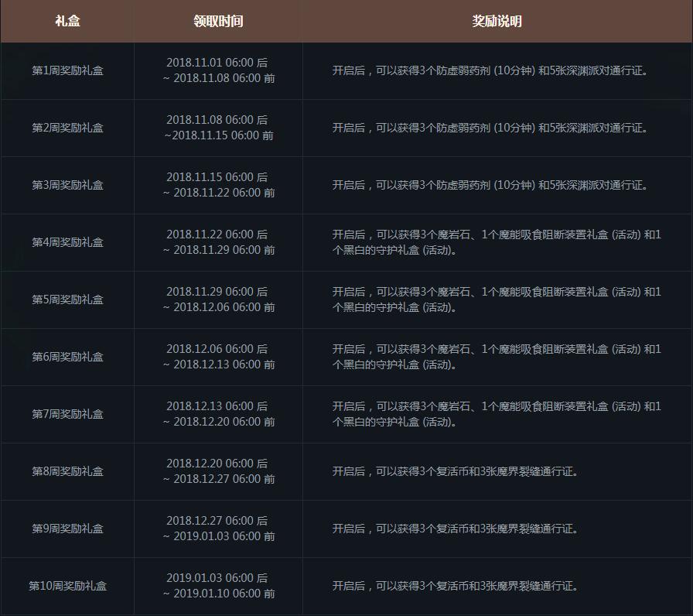Click the claim time starting 2018.11.01 06:00

pyautogui.click(x=218, y=70)
